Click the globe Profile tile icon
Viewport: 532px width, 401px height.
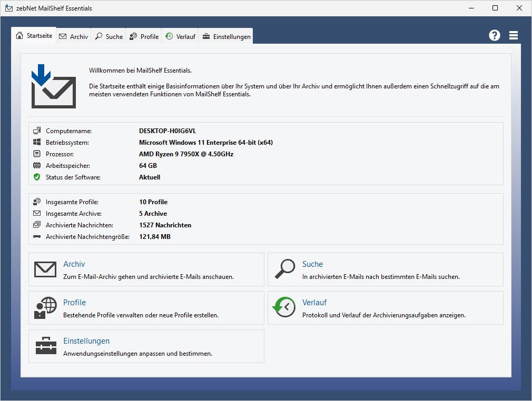45,308
